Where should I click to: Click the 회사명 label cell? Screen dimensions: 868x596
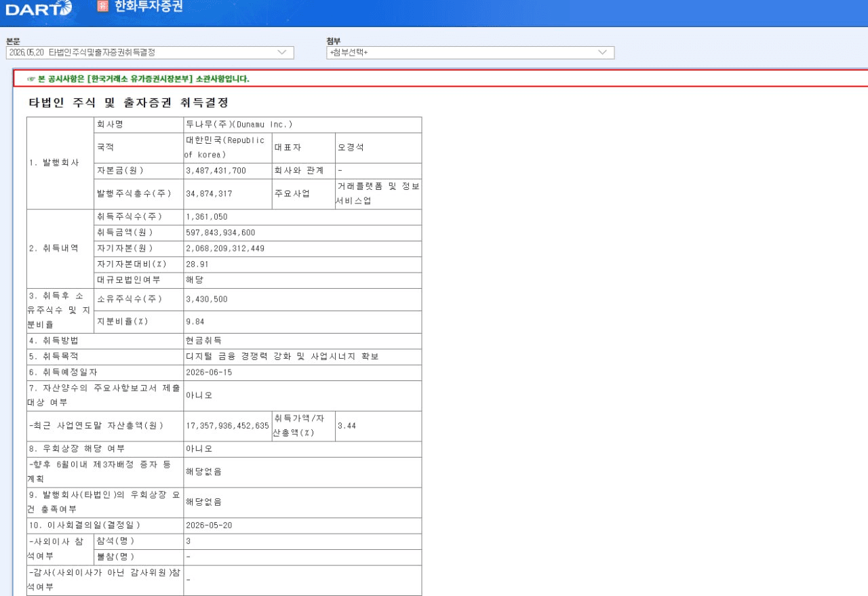click(x=139, y=125)
